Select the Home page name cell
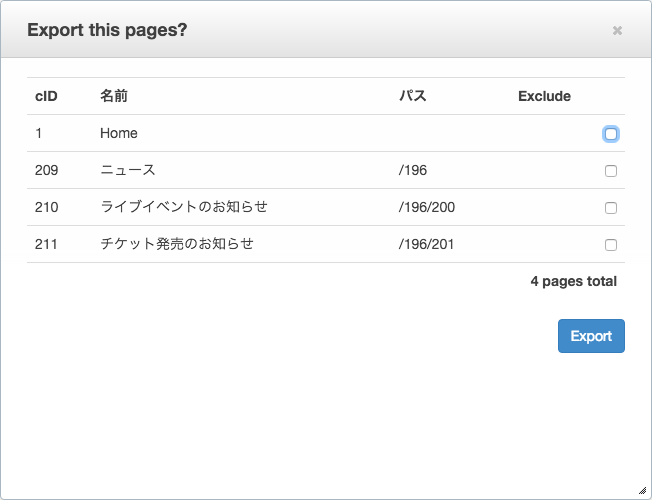 [119, 133]
